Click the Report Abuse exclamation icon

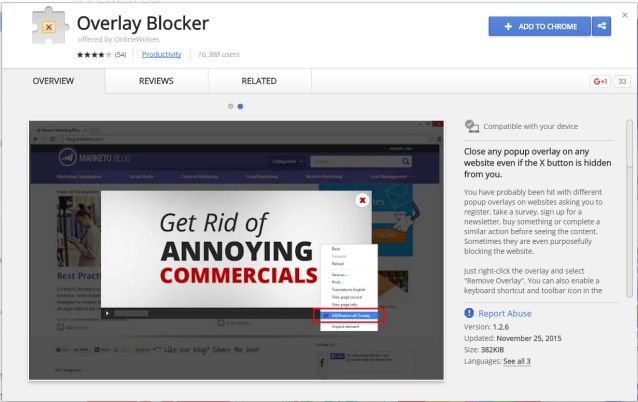click(469, 313)
